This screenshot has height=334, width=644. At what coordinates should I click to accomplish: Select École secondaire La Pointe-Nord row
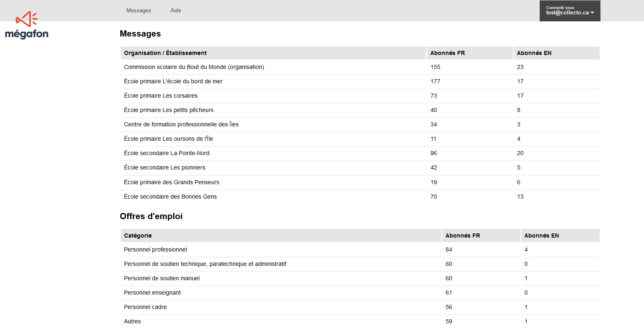coord(360,153)
